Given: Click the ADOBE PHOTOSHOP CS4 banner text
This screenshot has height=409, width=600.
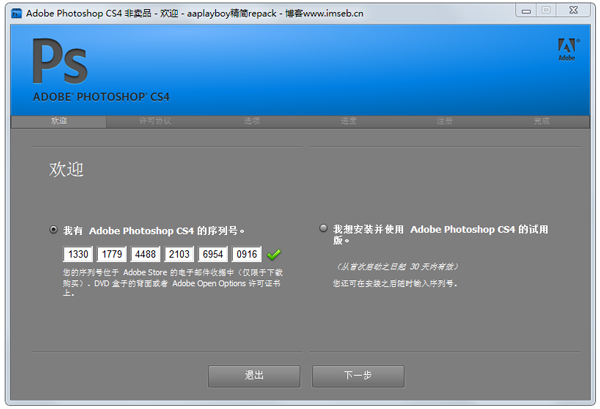Looking at the screenshot, I should 101,97.
